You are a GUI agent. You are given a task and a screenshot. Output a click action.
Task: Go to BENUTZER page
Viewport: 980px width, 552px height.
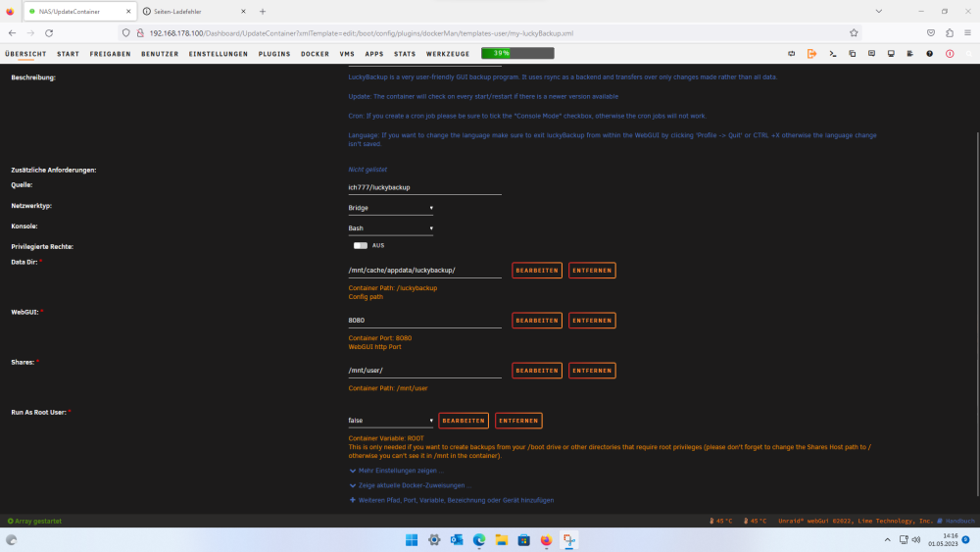[x=160, y=54]
